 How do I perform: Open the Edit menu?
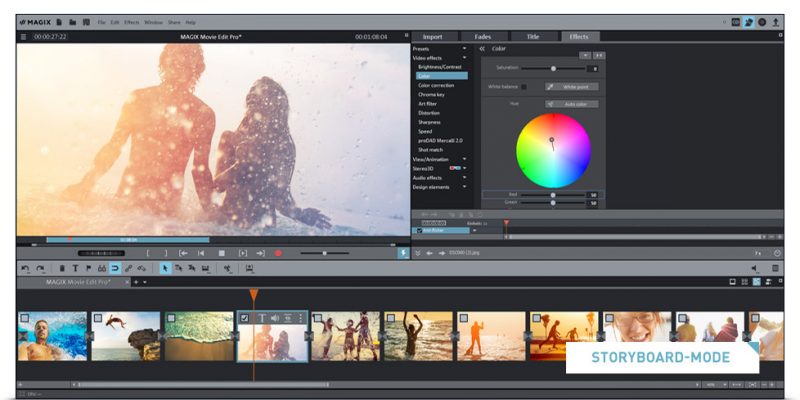(x=115, y=22)
